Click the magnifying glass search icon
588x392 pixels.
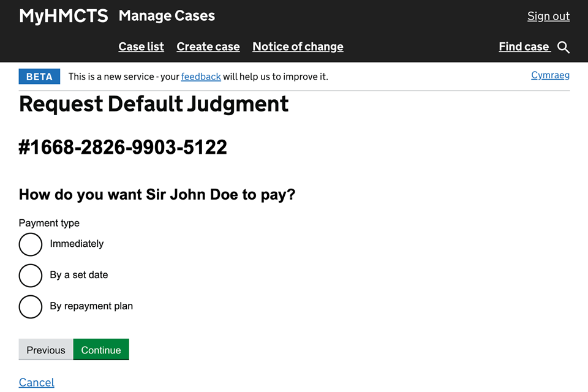[563, 47]
